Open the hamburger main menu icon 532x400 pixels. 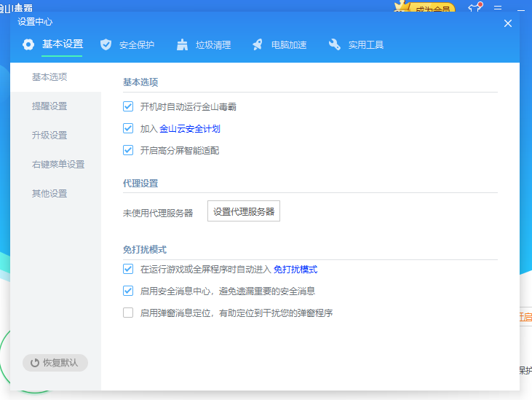(x=499, y=7)
